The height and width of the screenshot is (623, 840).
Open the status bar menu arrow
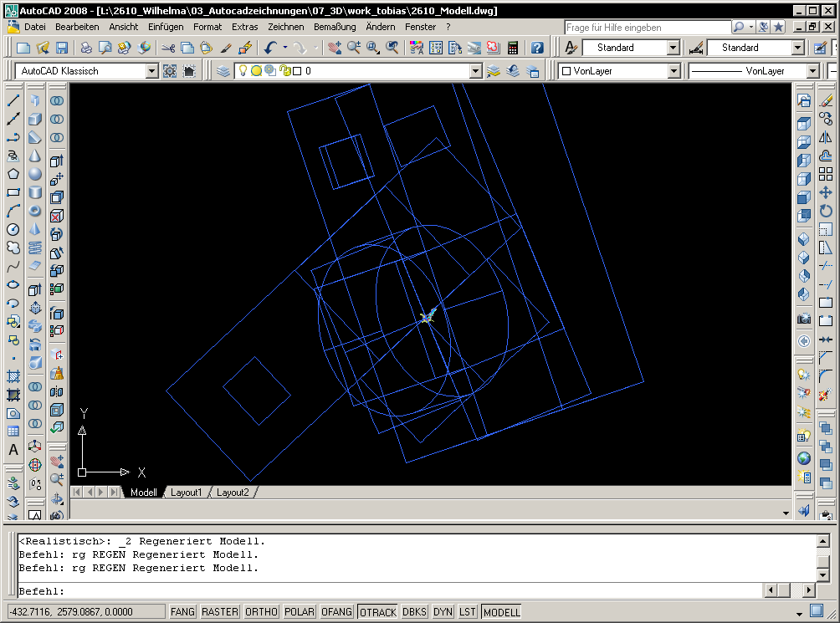tap(799, 613)
